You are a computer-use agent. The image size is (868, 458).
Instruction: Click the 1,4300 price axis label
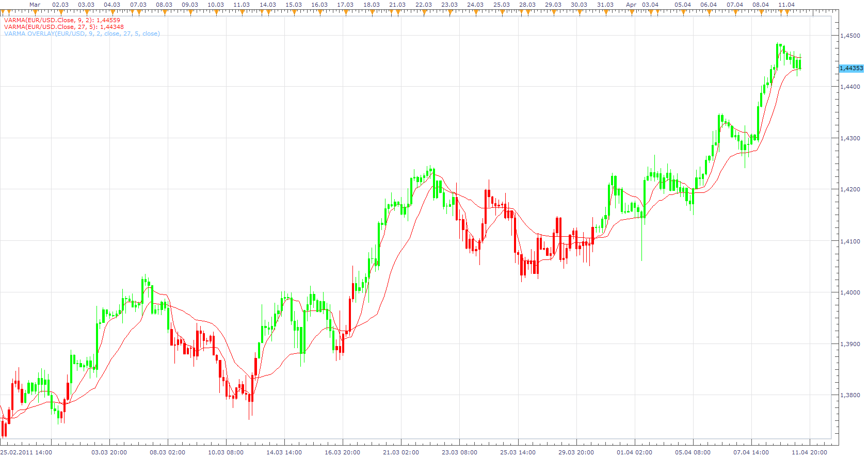coord(850,138)
